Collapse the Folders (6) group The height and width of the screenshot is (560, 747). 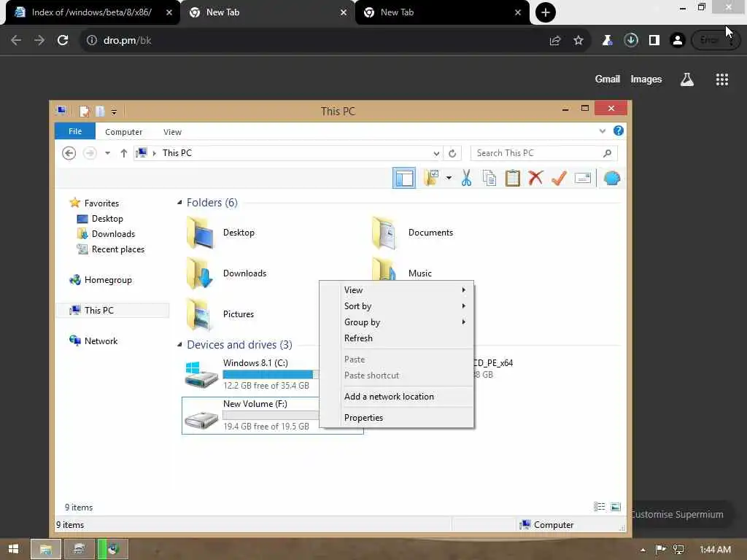(x=179, y=203)
